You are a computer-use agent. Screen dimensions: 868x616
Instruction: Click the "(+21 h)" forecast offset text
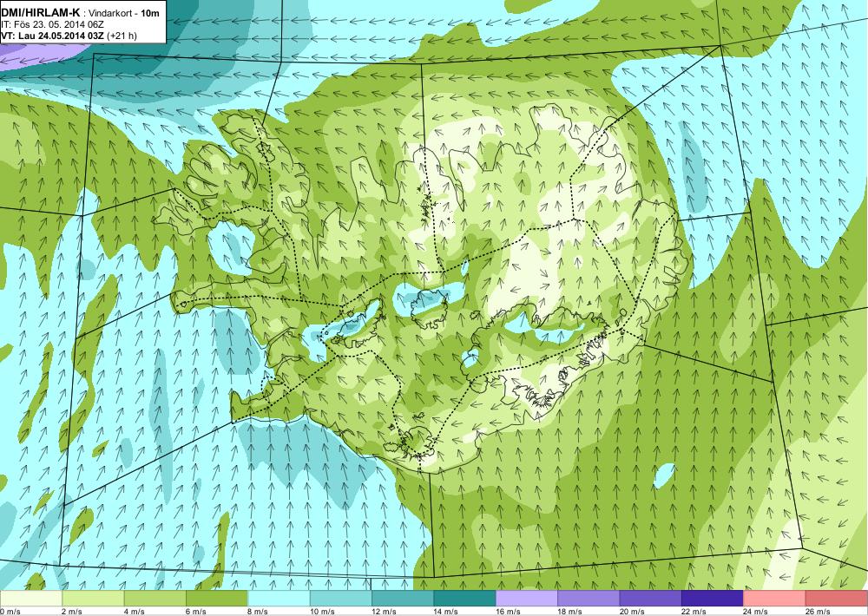(122, 36)
